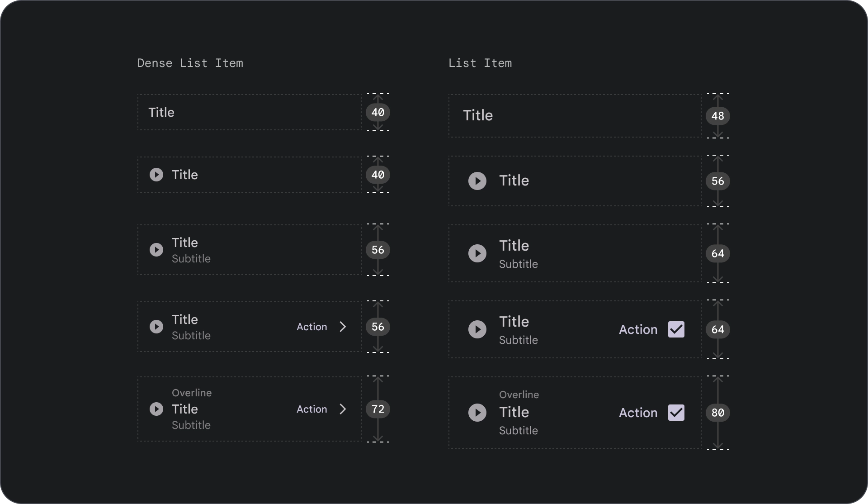Enable the checkbox next to Action in row 4
The height and width of the screenshot is (504, 868).
point(676,329)
